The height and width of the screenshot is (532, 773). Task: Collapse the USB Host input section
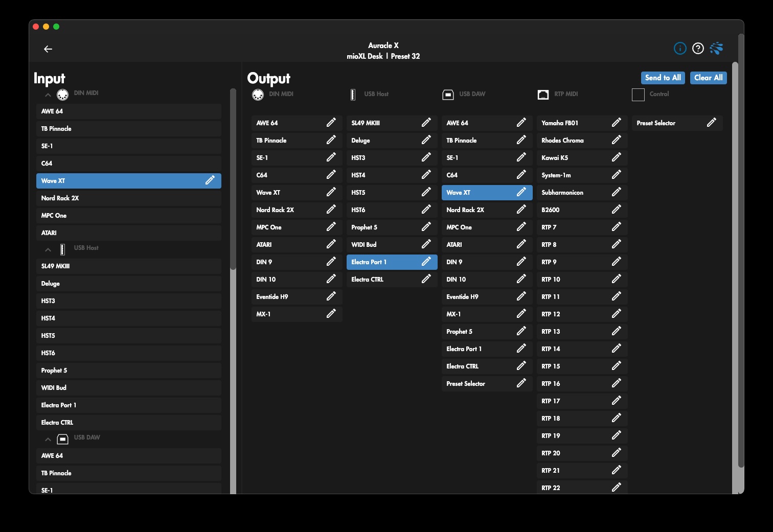click(48, 250)
